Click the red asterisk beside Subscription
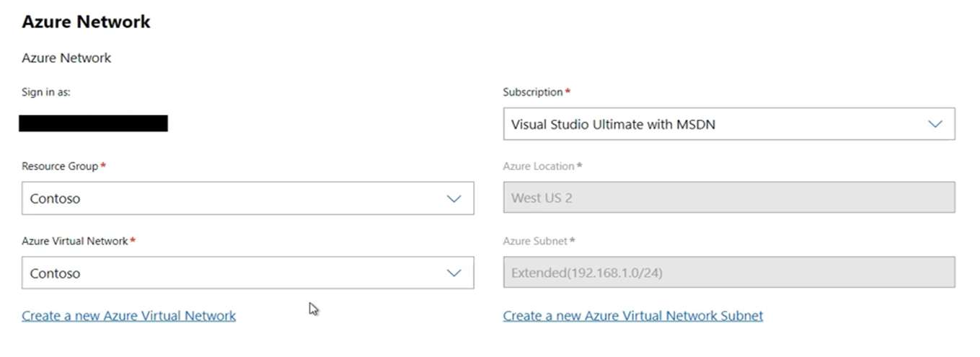This screenshot has height=357, width=980. 568,92
